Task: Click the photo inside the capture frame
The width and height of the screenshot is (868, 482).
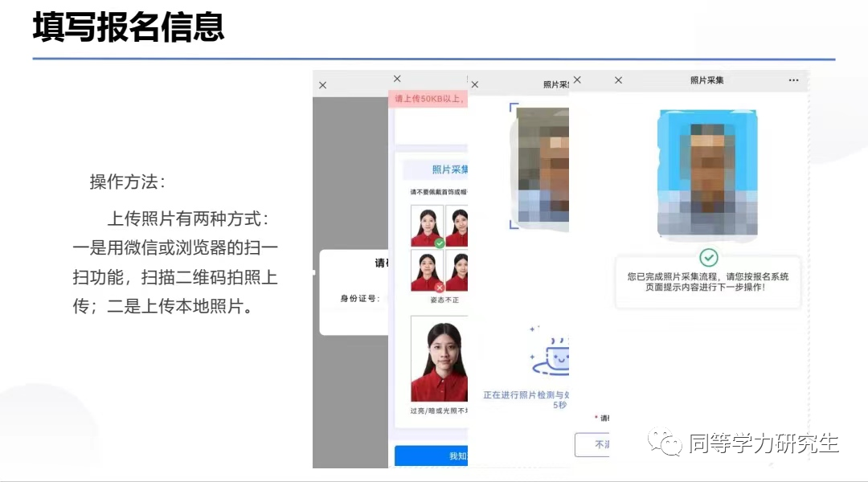Action: pyautogui.click(x=542, y=165)
